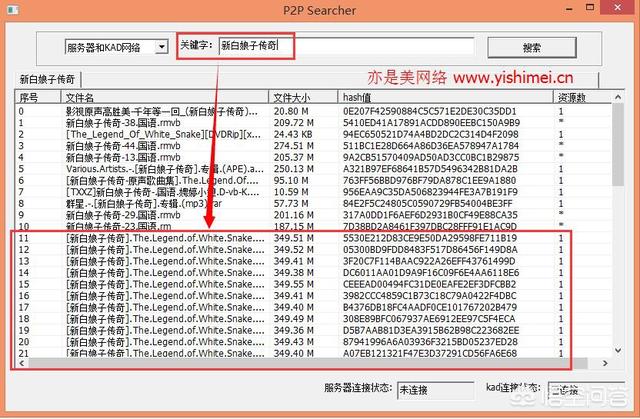Viewport: 640px width, 419px height.
Task: Click file size 349.49 M in row 18
Action: (293, 319)
